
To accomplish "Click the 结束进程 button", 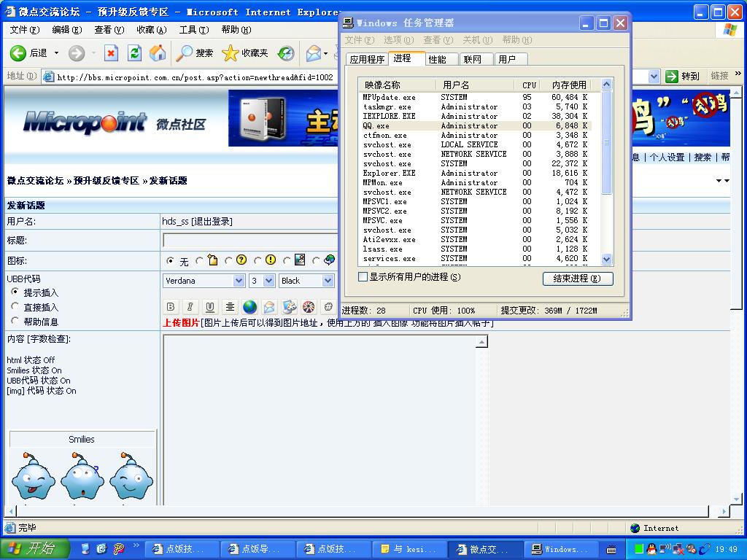I will coord(578,279).
